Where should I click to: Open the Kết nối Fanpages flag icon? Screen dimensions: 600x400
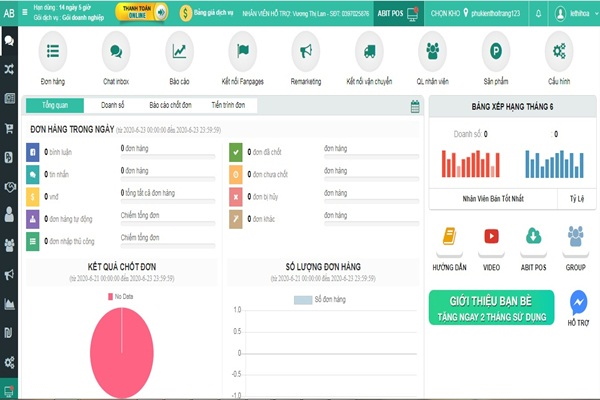point(243,51)
